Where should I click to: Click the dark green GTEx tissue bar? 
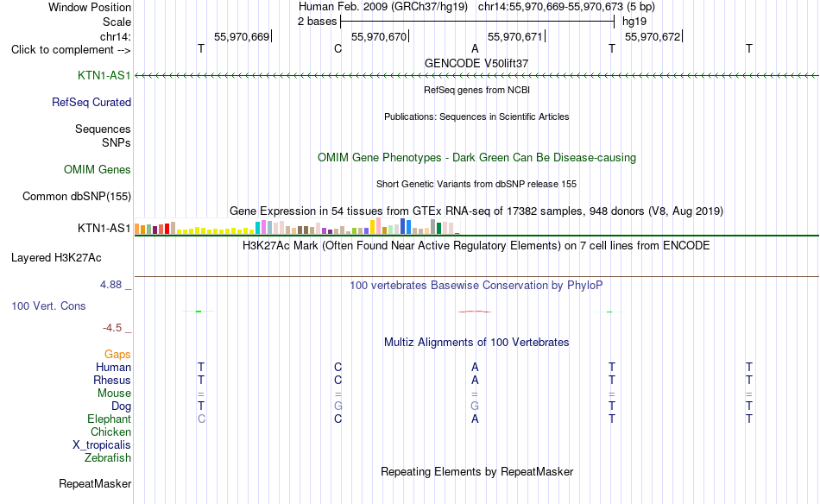tap(438, 228)
